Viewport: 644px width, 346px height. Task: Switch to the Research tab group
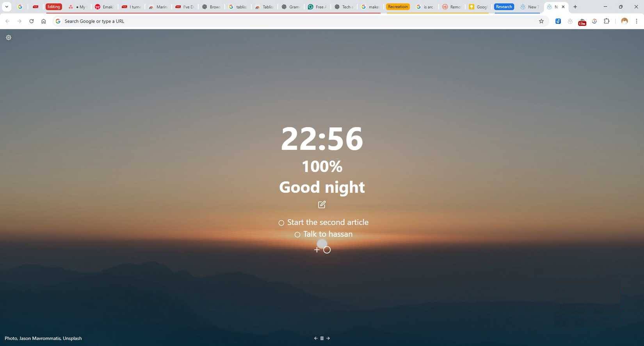pyautogui.click(x=504, y=7)
